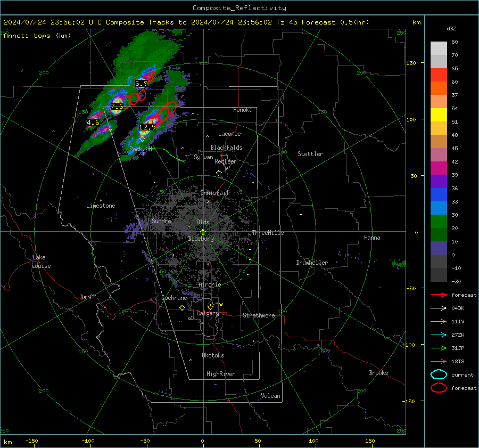This screenshot has width=479, height=448.
Task: Click the Hanna town label
Action: [x=372, y=238]
